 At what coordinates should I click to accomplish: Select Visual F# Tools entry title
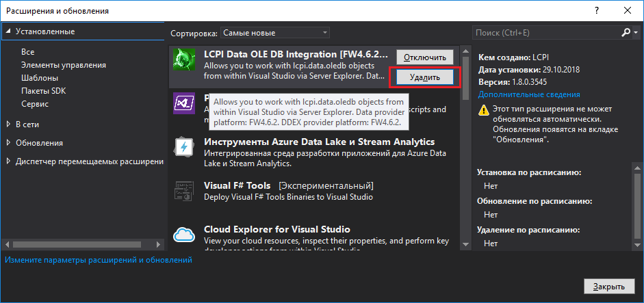coord(237,185)
